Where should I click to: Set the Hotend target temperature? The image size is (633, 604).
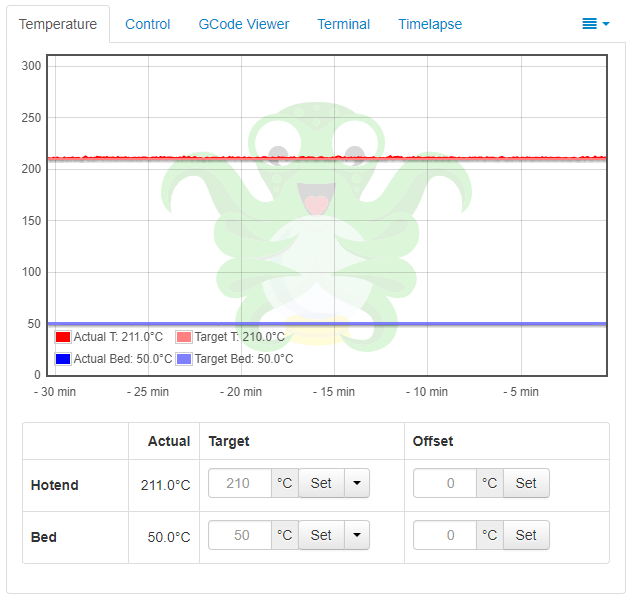(x=321, y=484)
